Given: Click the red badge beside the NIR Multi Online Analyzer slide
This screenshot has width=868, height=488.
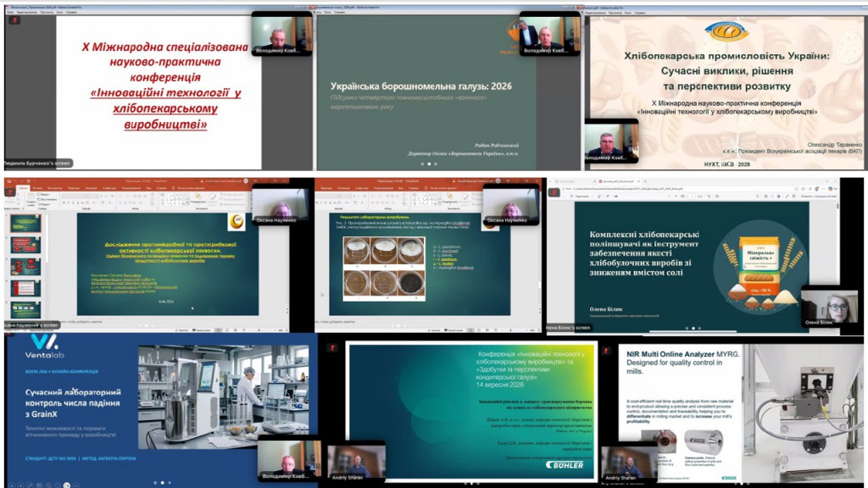Looking at the screenshot, I should (x=606, y=350).
